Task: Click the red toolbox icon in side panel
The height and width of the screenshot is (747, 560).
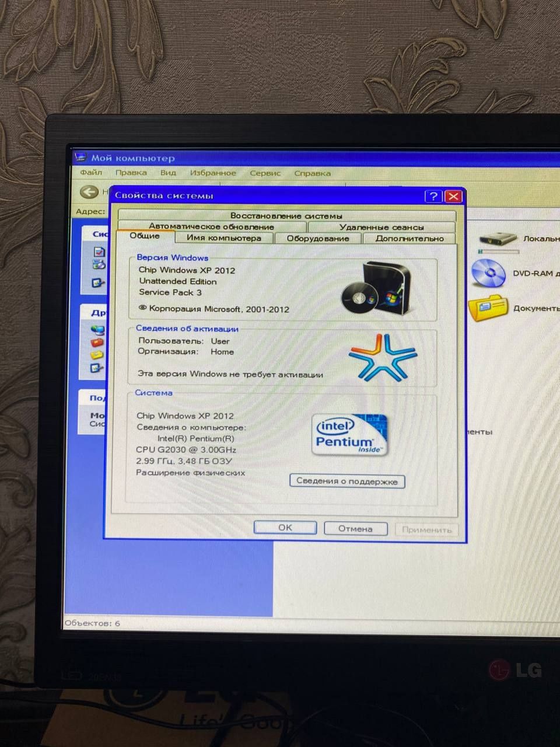Action: pos(97,341)
